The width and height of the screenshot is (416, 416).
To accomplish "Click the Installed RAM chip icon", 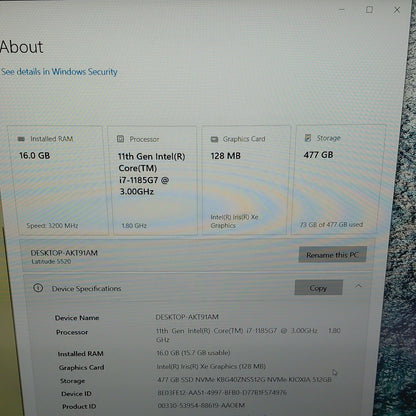I will [21, 139].
